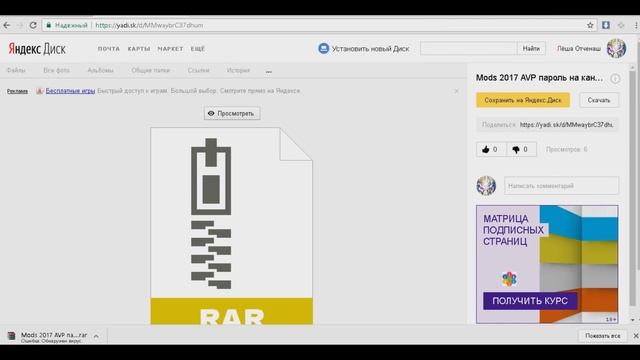Switch to the Все фото tab
The height and width of the screenshot is (360, 640).
click(x=56, y=70)
